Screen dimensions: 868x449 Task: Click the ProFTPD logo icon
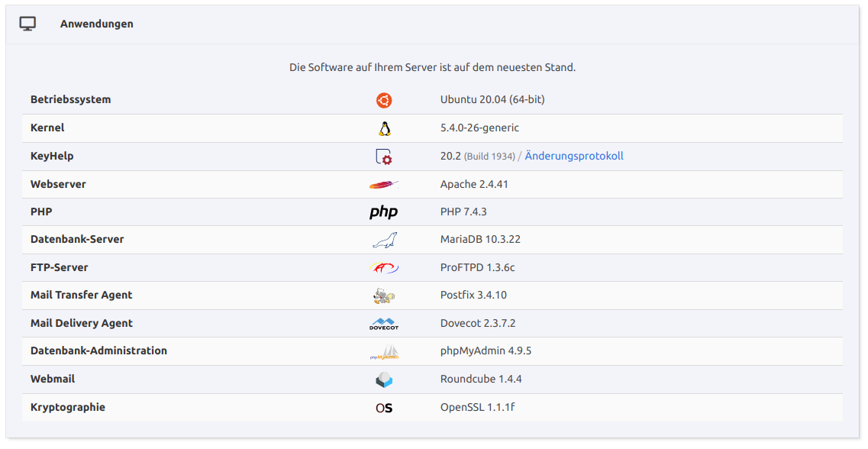coord(383,268)
